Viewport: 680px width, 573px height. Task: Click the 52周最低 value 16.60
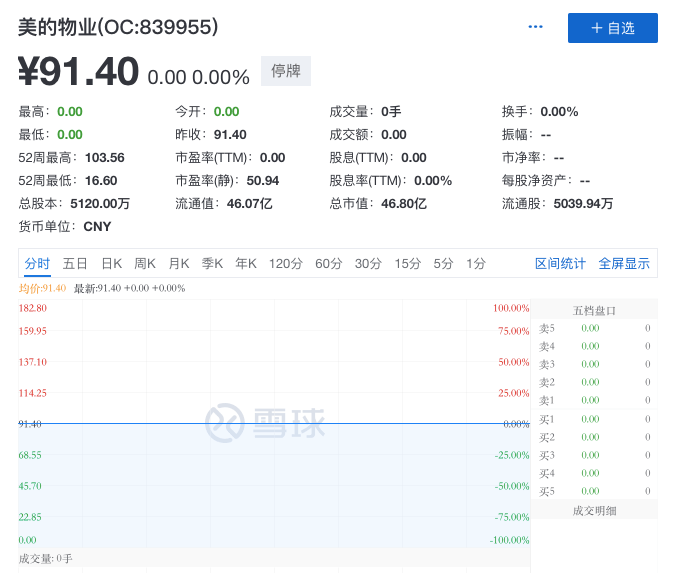coord(101,180)
